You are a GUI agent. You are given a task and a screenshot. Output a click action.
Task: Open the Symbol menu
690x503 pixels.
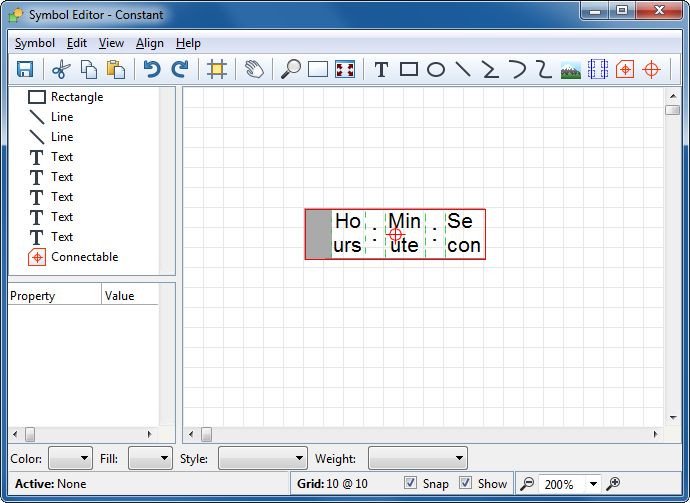[35, 43]
